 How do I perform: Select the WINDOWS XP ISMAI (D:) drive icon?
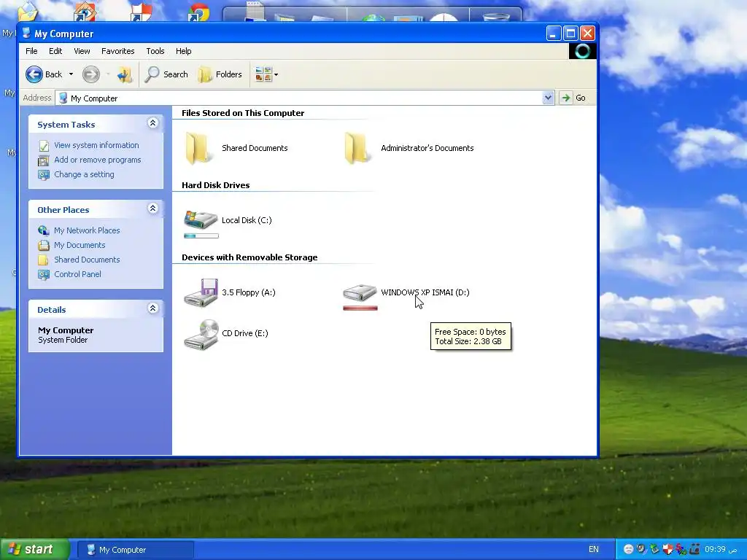tap(360, 292)
